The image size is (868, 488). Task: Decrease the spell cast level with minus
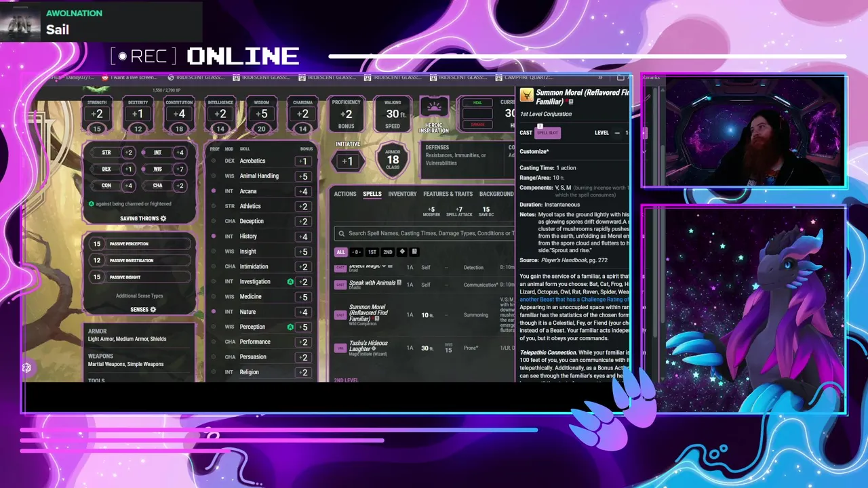pyautogui.click(x=617, y=133)
